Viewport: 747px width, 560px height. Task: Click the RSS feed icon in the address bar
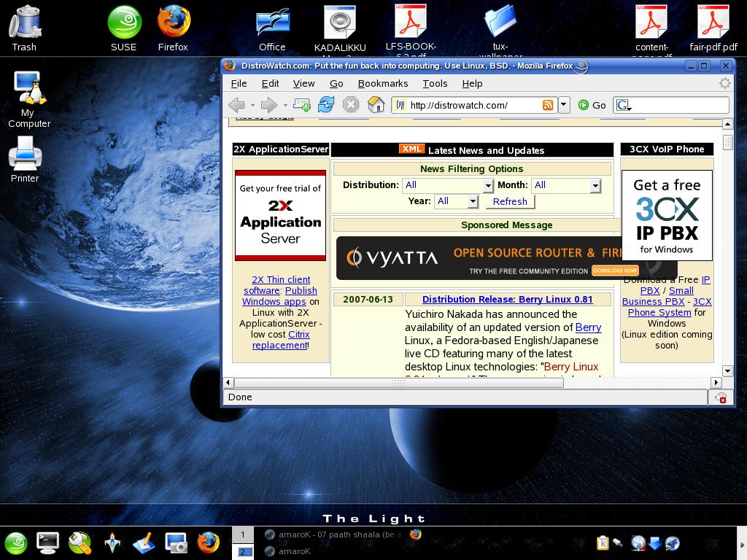click(548, 105)
